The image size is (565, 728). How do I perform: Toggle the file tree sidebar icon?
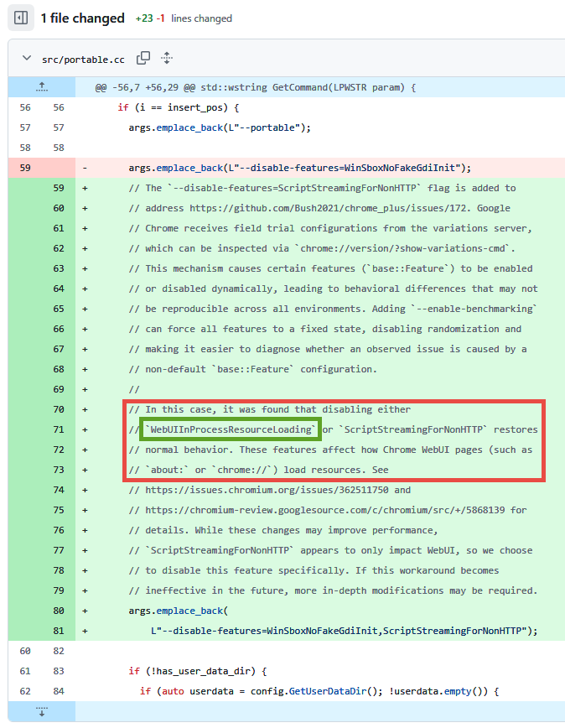(21, 18)
